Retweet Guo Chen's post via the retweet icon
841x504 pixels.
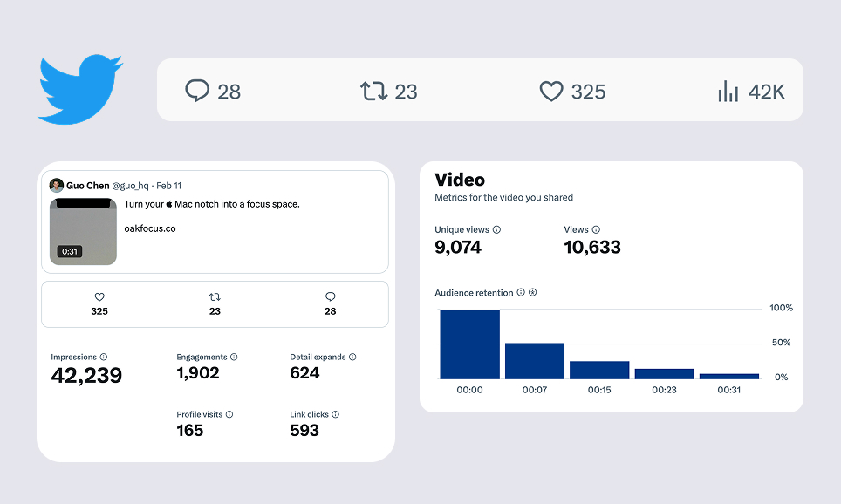[x=215, y=296]
